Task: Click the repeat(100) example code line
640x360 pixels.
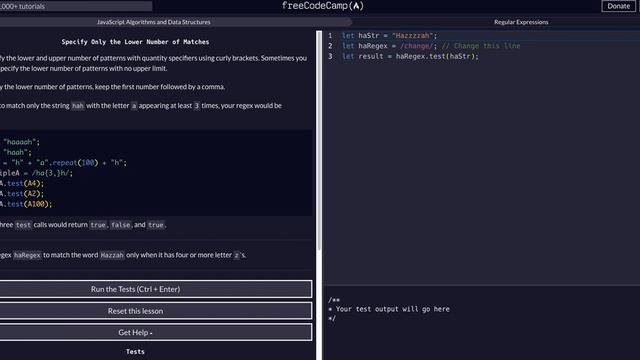Action: [x=63, y=163]
